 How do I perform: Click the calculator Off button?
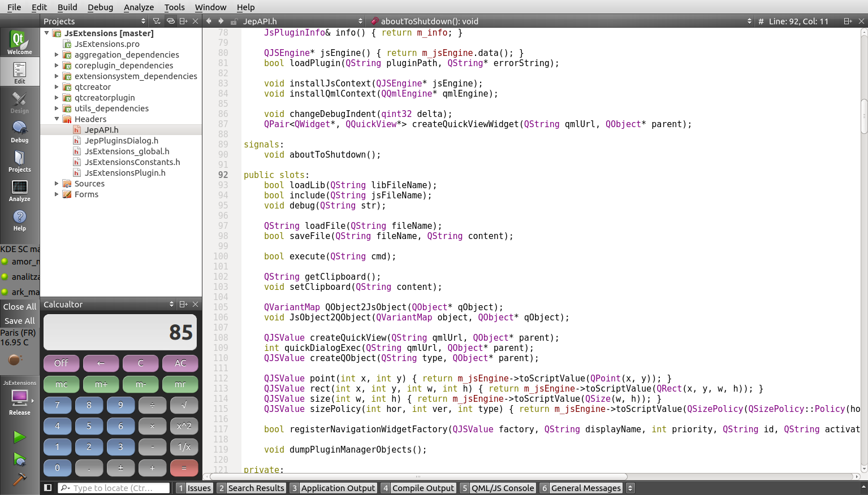point(61,363)
